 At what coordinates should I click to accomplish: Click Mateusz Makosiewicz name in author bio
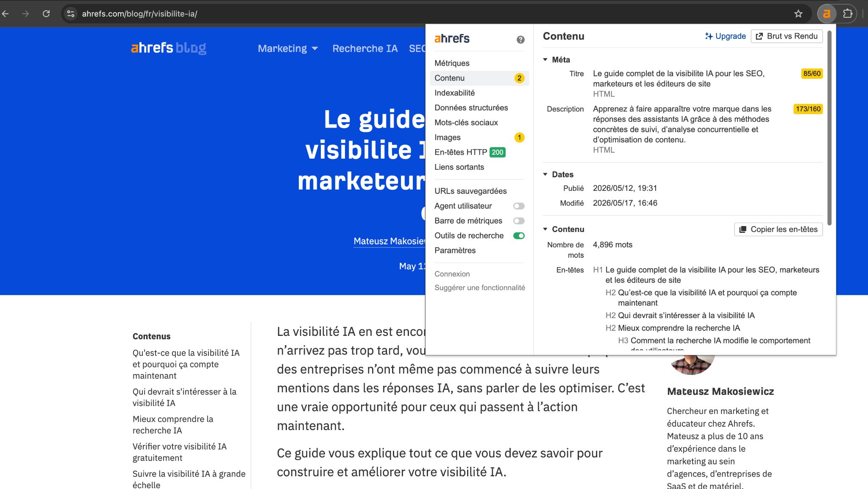(720, 391)
